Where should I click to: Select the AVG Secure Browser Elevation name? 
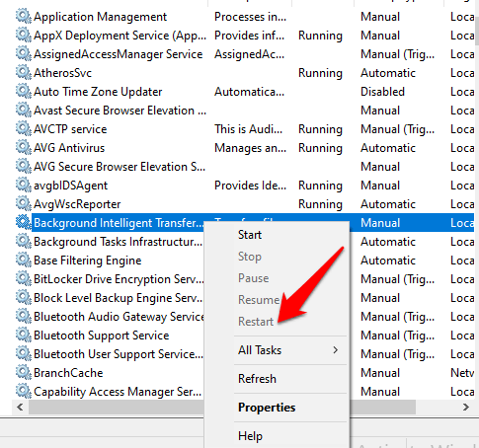coord(120,167)
